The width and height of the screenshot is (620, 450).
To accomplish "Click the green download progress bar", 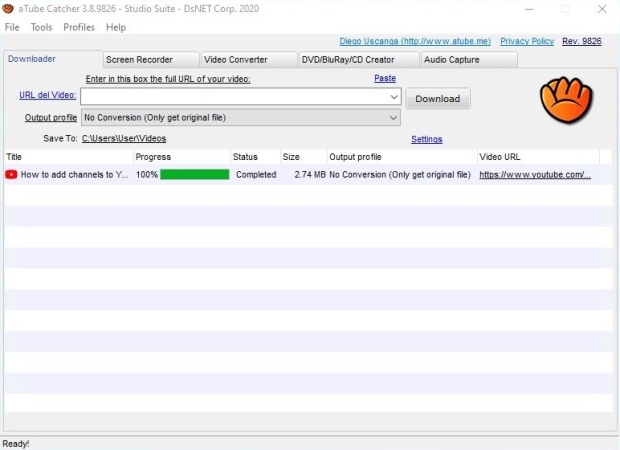I will pos(194,174).
